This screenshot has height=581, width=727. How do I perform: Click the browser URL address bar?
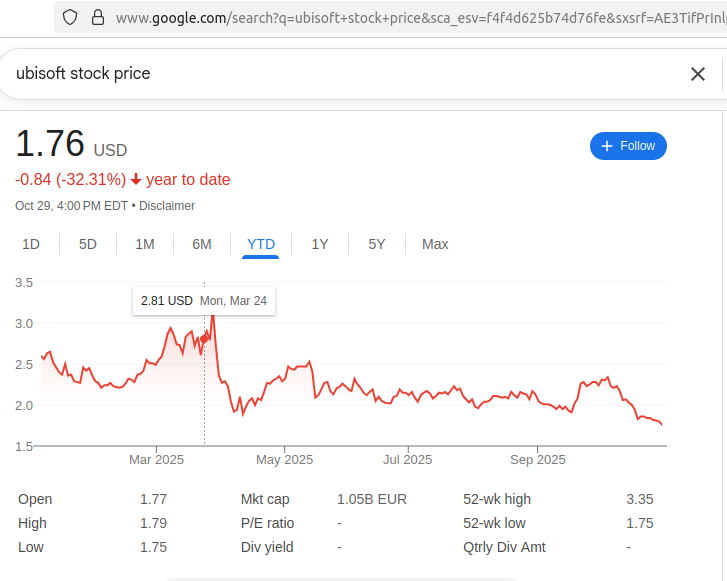[390, 18]
